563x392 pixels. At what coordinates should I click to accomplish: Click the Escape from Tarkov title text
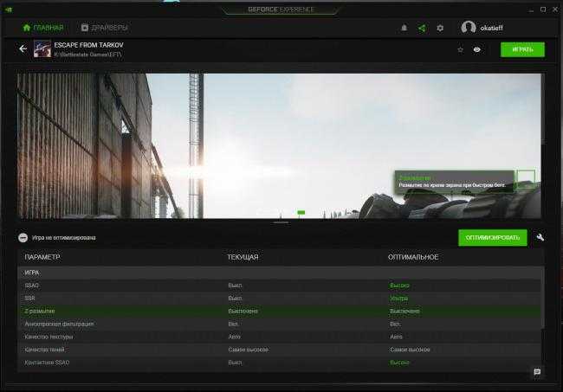coord(88,45)
